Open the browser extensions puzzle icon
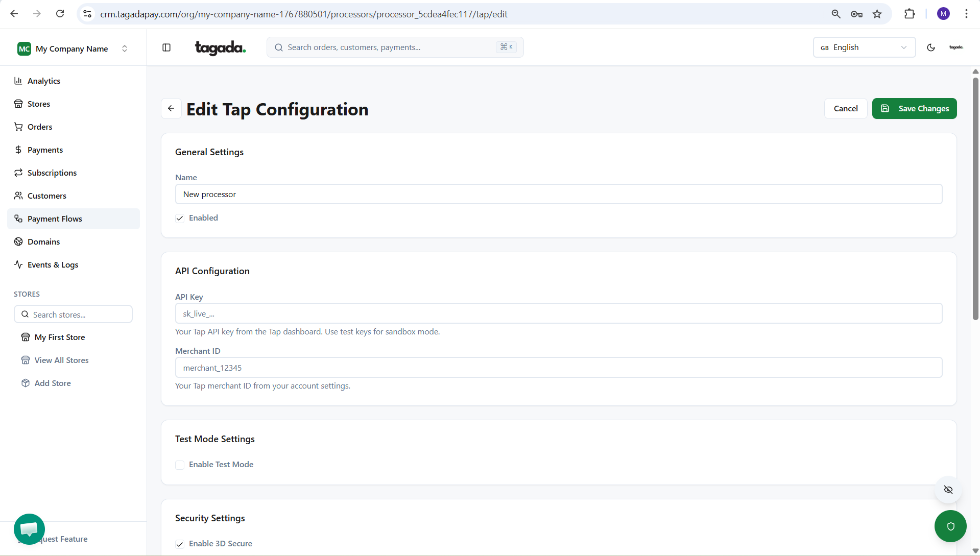Image resolution: width=980 pixels, height=556 pixels. (x=909, y=14)
